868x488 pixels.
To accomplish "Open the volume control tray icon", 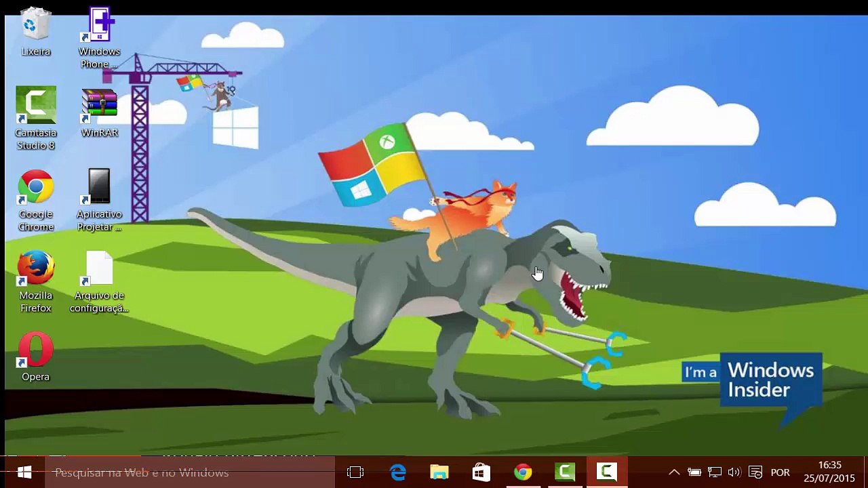I will point(734,472).
